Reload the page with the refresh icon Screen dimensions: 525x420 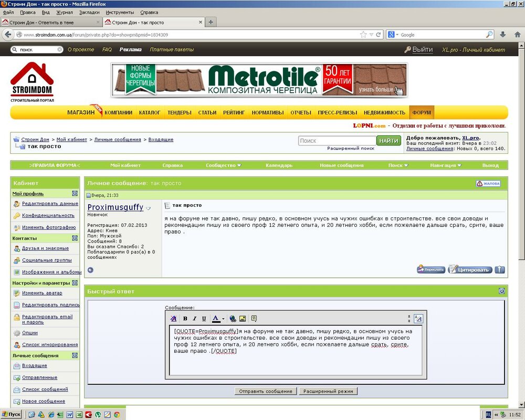pos(379,35)
